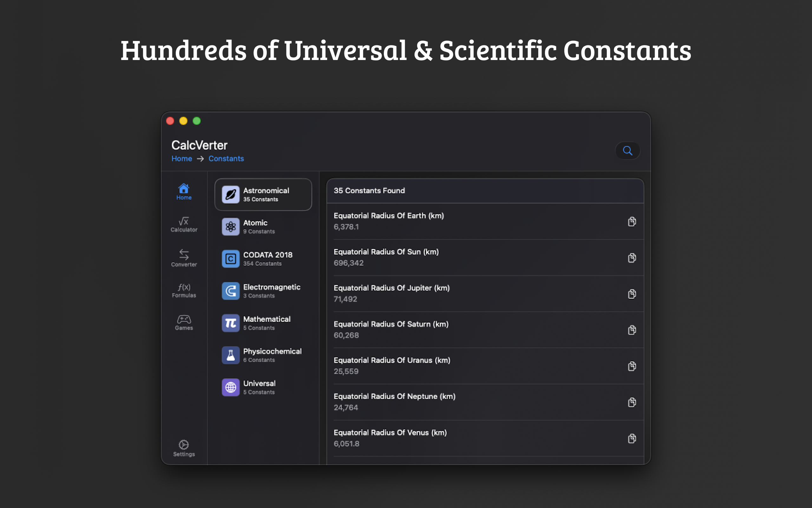Click the Physicochemical flask icon
812x508 pixels.
(x=231, y=355)
